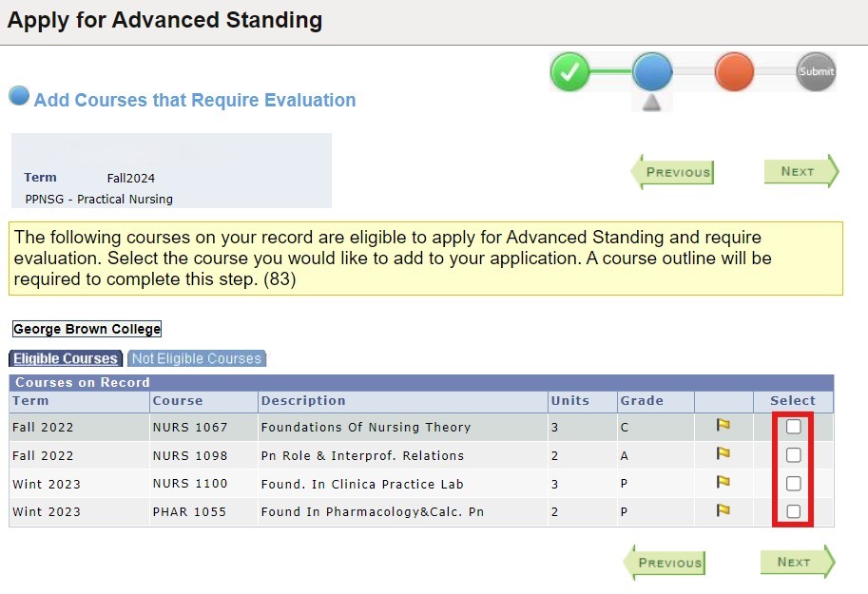Screen dimensions: 868x594
Task: Click the gray Submit step circle
Action: click(814, 71)
